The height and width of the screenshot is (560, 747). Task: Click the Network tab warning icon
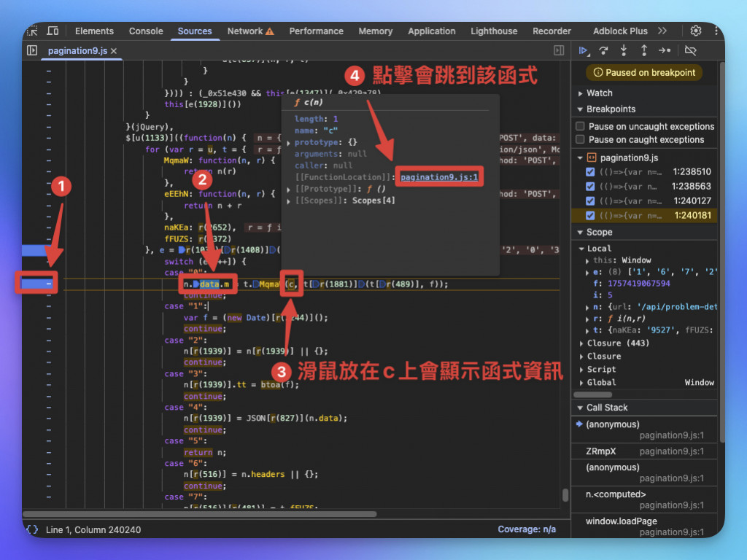click(270, 31)
